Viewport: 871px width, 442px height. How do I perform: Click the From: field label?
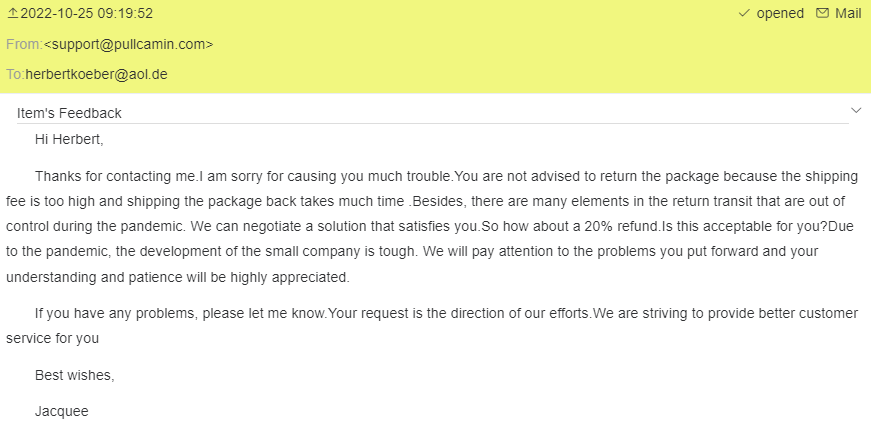click(x=24, y=44)
